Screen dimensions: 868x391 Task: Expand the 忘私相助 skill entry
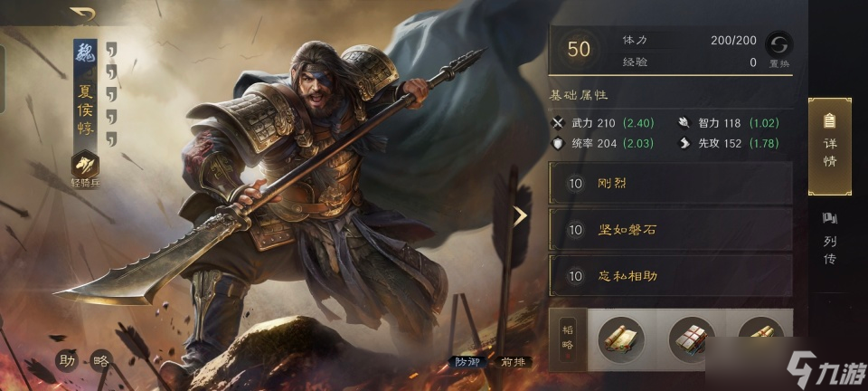pos(670,275)
